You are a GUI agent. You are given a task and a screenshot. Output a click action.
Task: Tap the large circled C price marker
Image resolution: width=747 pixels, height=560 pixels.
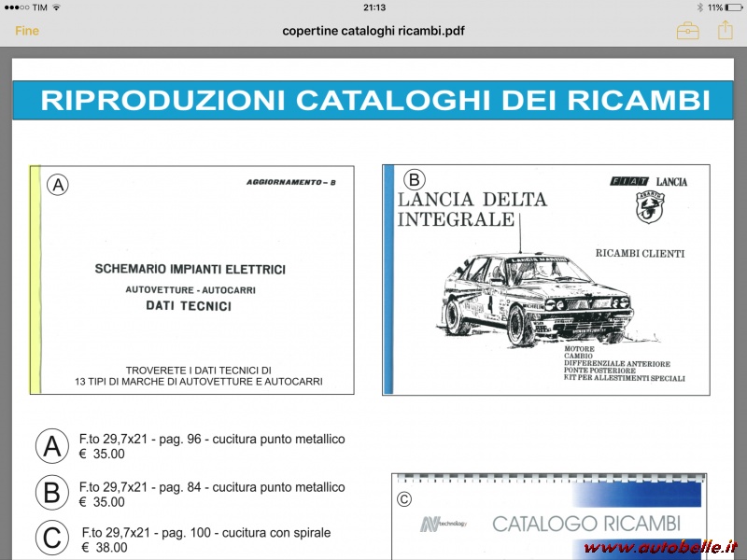click(x=51, y=538)
